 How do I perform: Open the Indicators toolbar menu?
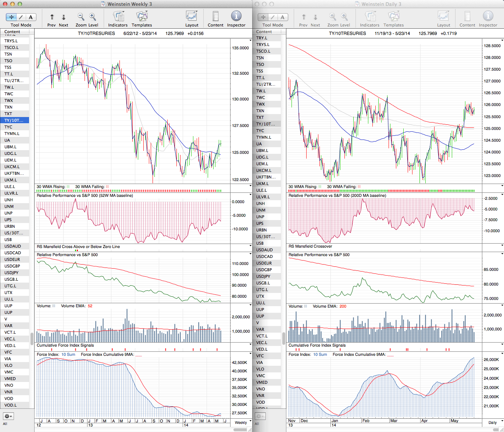(118, 17)
